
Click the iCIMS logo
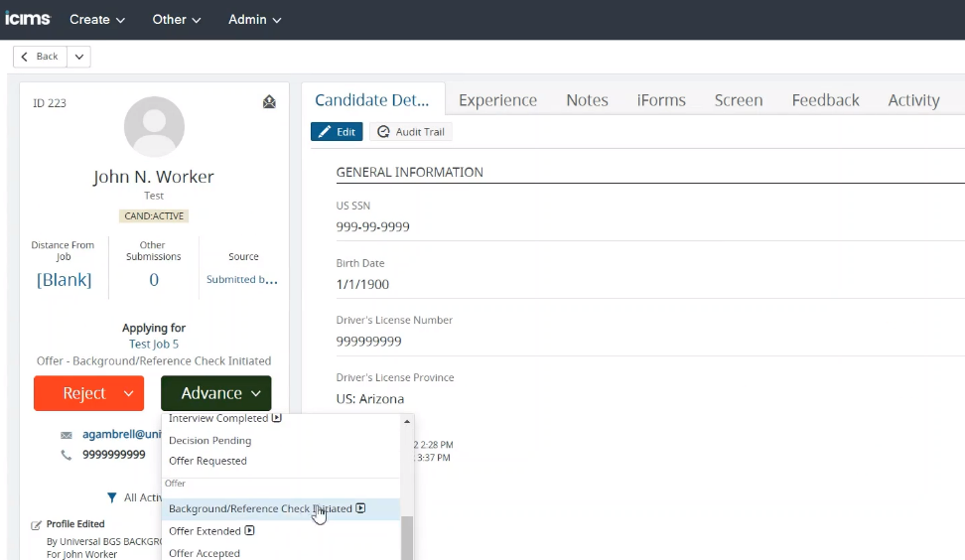[27, 19]
